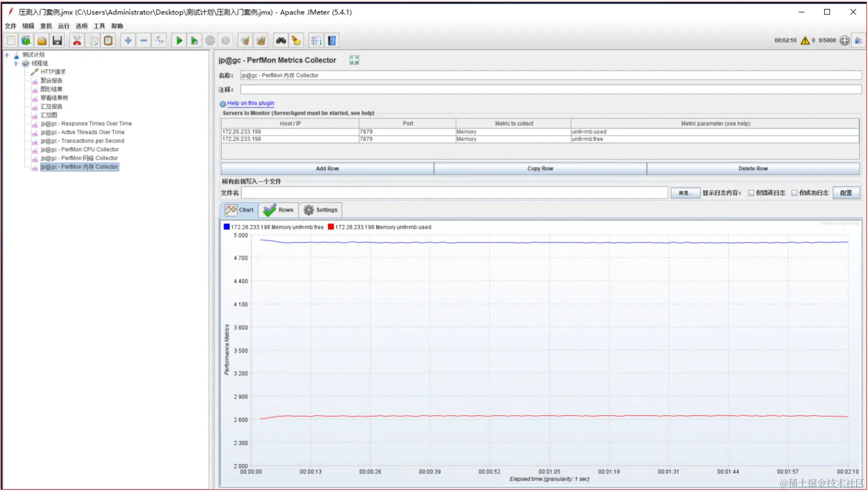Collapse the 测试计划 tree node
This screenshot has width=868, height=492.
click(x=7, y=55)
